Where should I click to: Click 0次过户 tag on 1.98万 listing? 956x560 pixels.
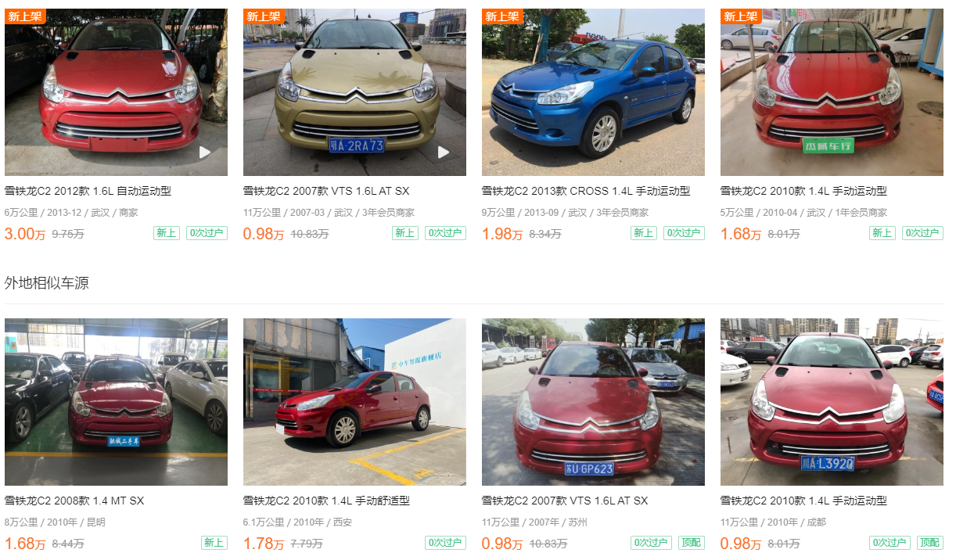(684, 233)
